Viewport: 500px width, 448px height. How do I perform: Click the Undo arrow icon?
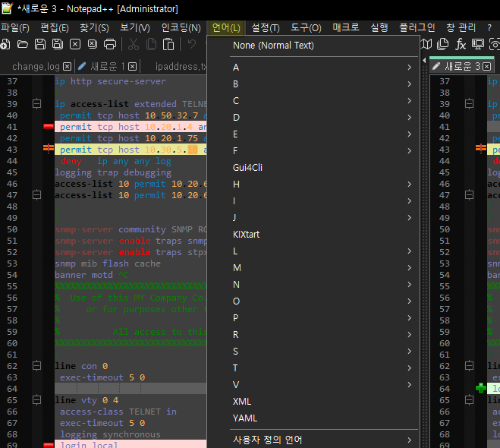[x=192, y=44]
